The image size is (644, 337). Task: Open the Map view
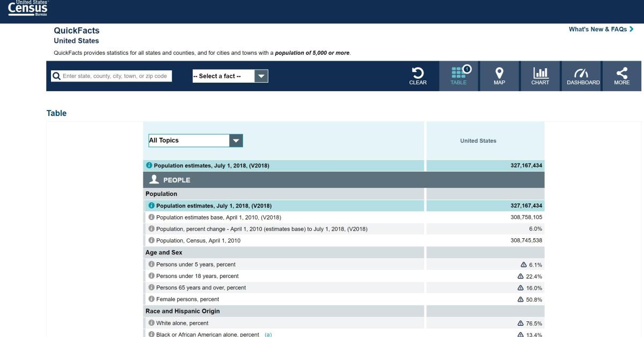click(x=499, y=76)
